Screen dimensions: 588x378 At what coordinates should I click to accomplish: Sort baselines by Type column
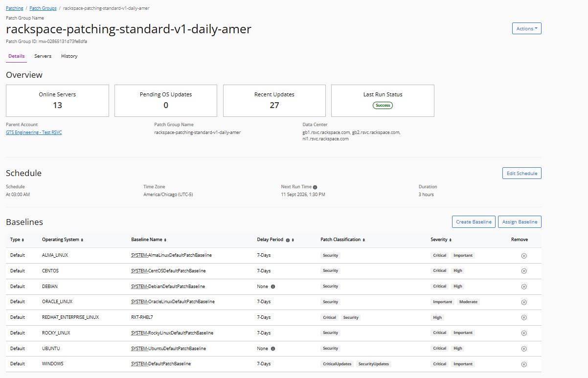(23, 240)
